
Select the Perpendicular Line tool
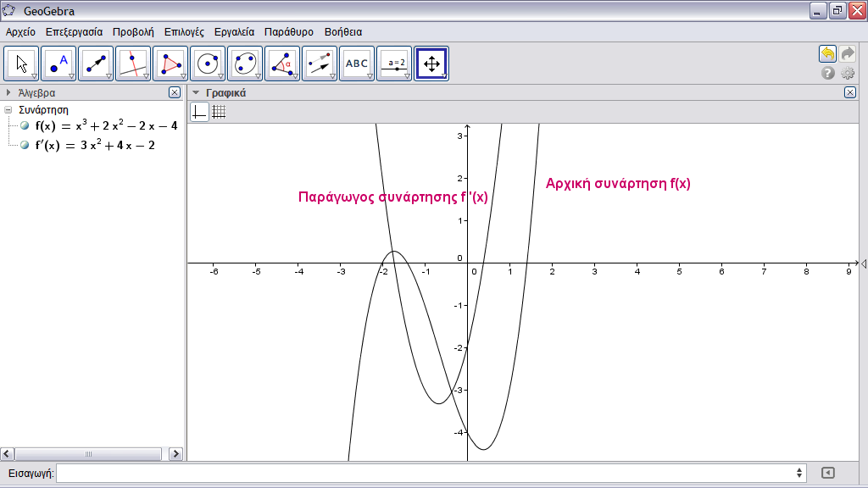133,64
